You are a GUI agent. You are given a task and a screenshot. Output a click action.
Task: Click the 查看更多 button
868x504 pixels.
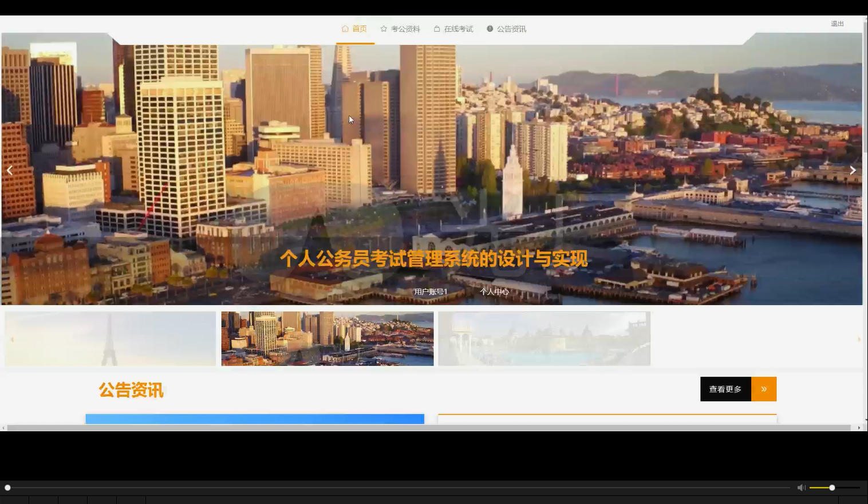tap(725, 388)
